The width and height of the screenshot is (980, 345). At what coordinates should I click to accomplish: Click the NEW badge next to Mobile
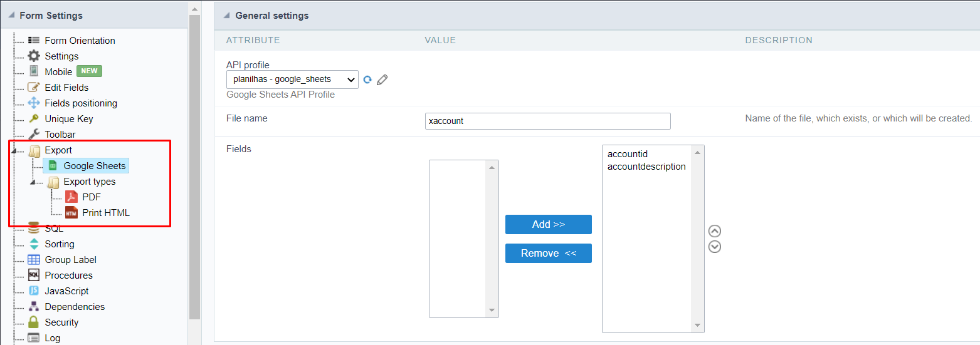click(x=89, y=71)
